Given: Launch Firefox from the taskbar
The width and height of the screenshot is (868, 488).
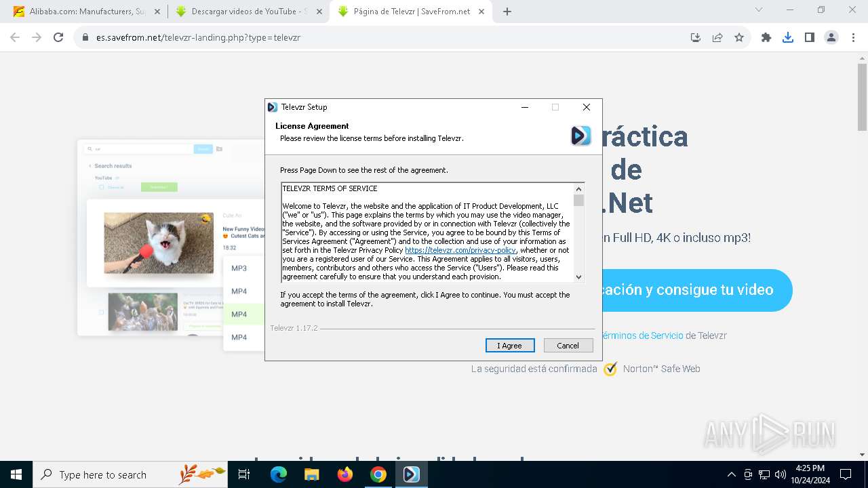Looking at the screenshot, I should click(x=345, y=474).
